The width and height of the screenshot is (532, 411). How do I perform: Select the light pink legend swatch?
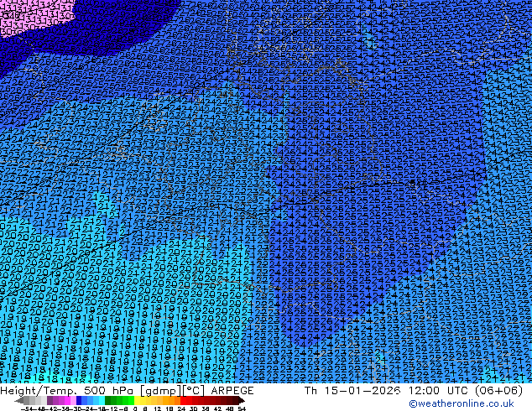[73, 400]
